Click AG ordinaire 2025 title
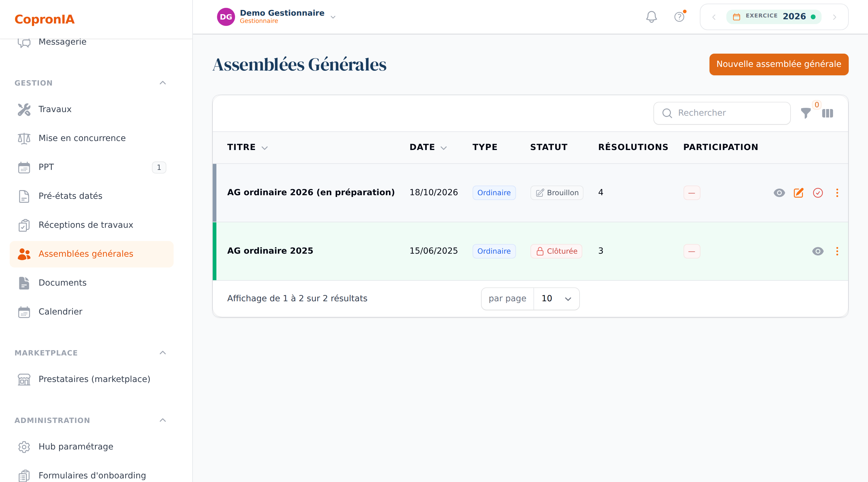868x482 pixels. pyautogui.click(x=270, y=251)
